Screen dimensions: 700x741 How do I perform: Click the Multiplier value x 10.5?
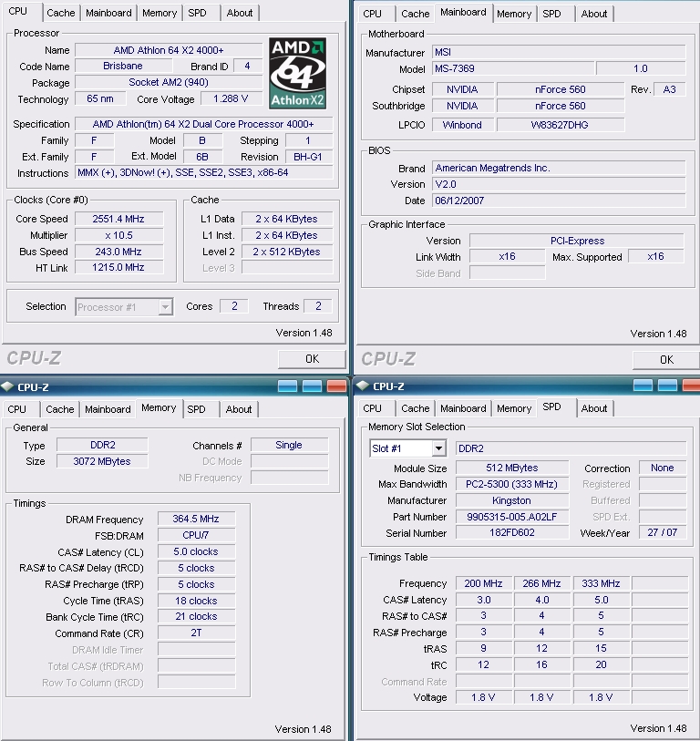[x=118, y=235]
